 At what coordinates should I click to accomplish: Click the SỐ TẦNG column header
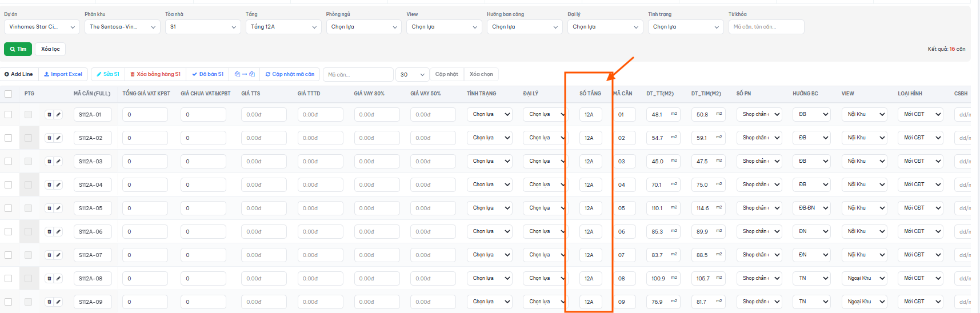pos(590,94)
